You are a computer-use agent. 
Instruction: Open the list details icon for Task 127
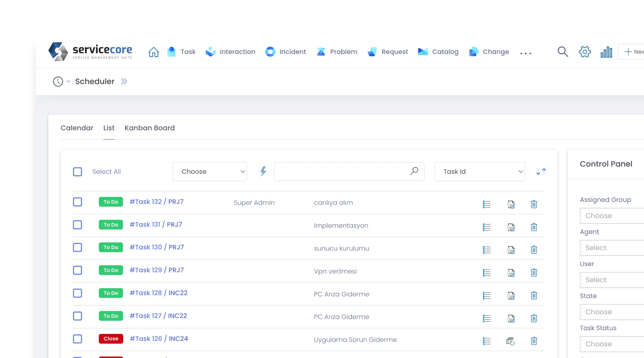[487, 318]
